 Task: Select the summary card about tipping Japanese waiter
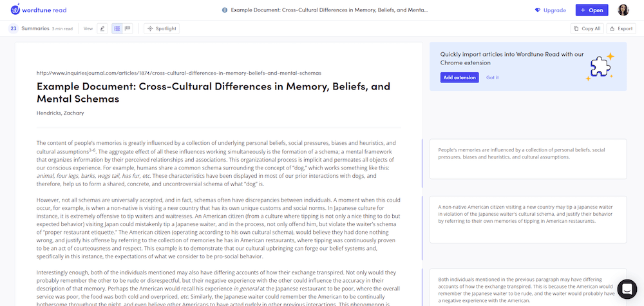click(527, 219)
